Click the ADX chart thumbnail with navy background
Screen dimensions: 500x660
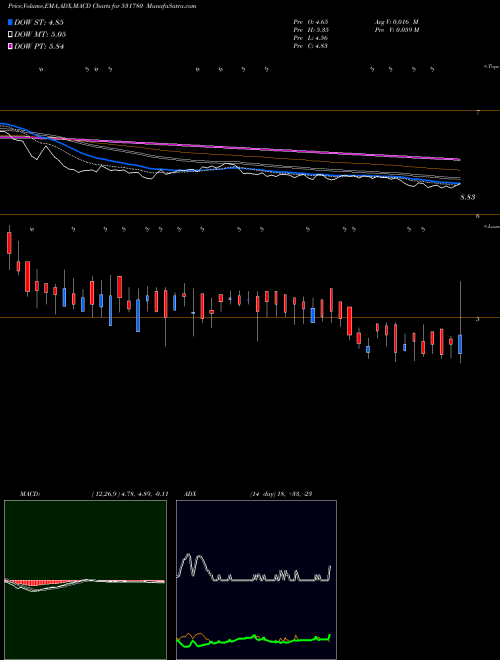[256, 580]
